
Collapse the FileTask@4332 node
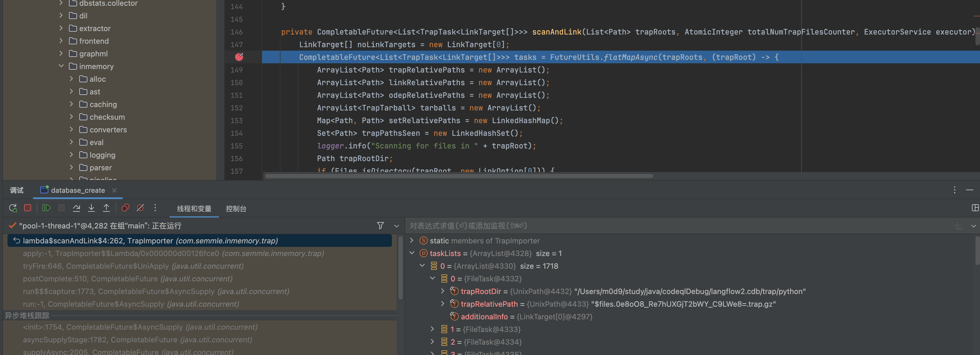[432, 278]
